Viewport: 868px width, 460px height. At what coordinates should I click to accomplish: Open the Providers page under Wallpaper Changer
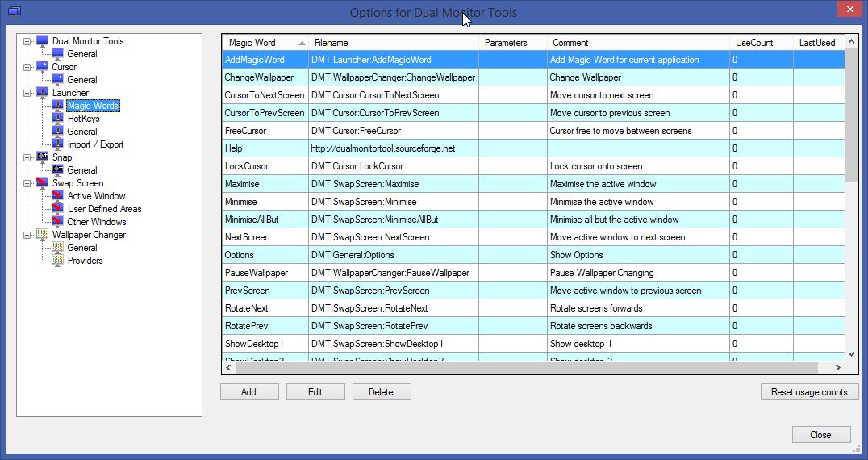tap(86, 260)
